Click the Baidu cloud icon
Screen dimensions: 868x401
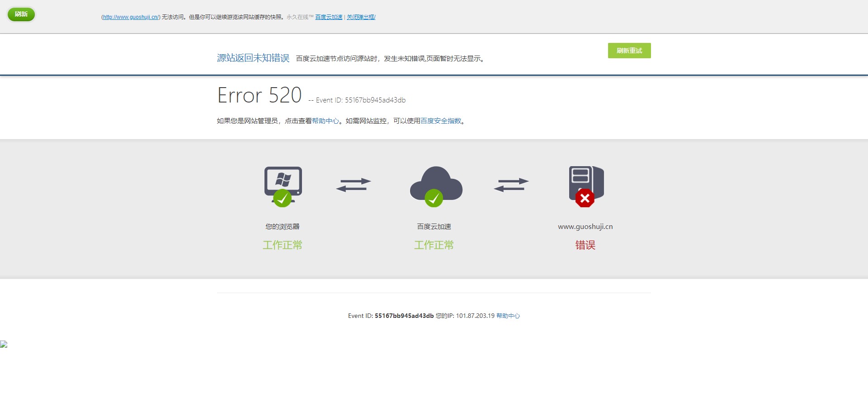click(436, 187)
